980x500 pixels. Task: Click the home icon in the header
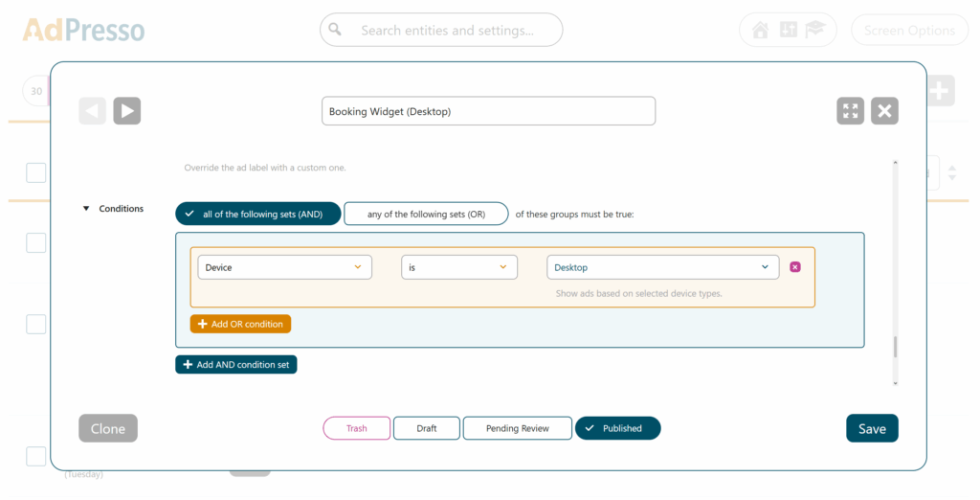pos(761,31)
